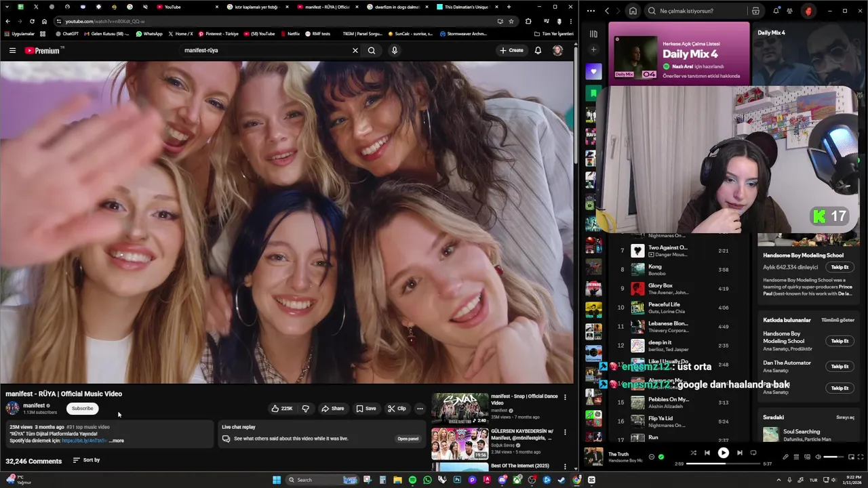Image resolution: width=868 pixels, height=488 pixels.
Task: Follow Dan The Automator with Takip Et
Action: [x=840, y=367]
